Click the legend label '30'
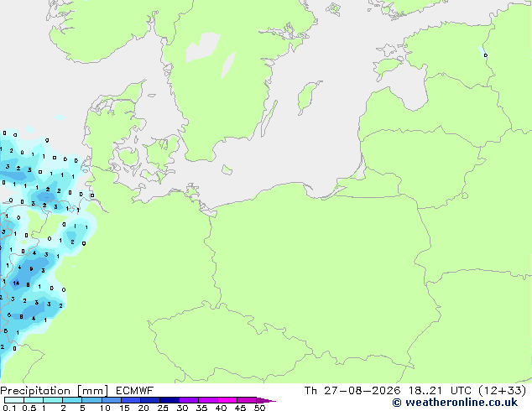 click(x=182, y=408)
